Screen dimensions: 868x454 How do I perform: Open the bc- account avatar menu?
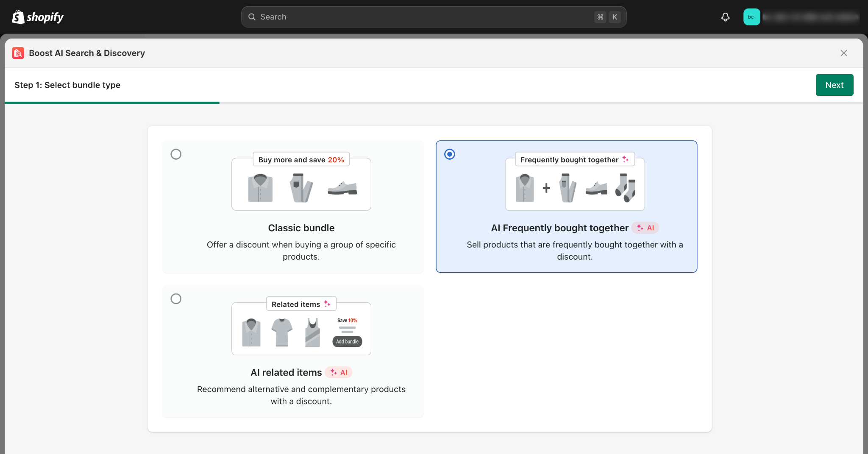click(751, 17)
